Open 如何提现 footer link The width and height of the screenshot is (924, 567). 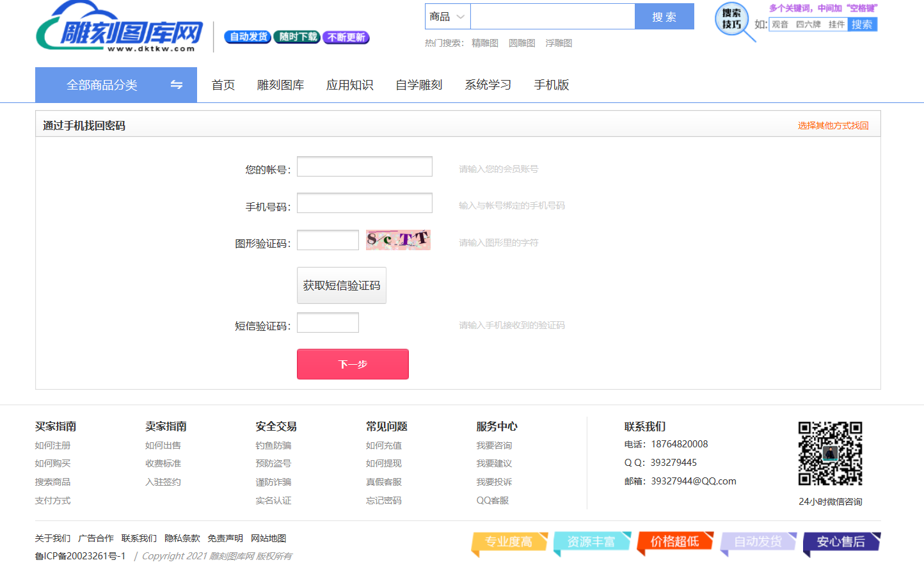pyautogui.click(x=384, y=463)
